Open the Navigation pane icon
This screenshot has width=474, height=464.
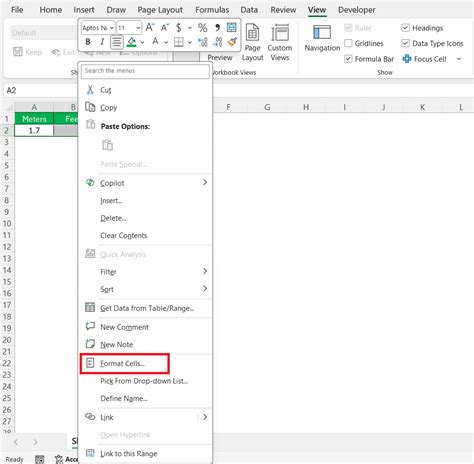click(322, 38)
